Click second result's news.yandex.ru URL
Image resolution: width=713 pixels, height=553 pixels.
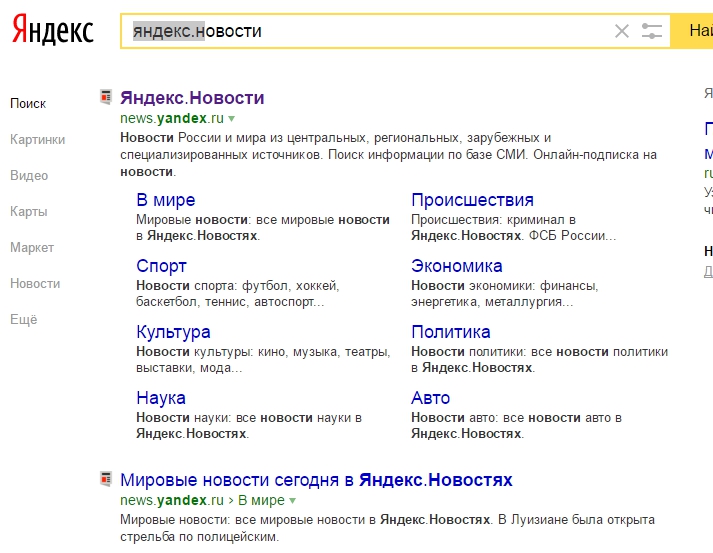point(172,500)
